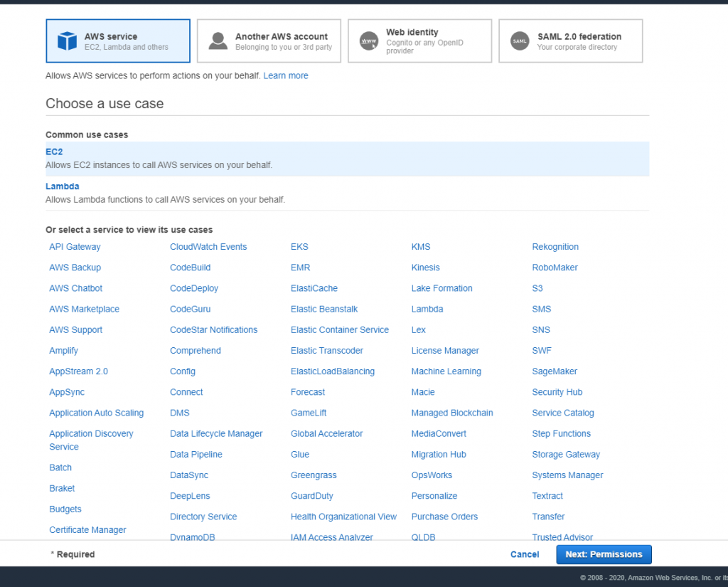Click the SAML 2.0 federation icon
Screen dimensions: 728x587
[x=520, y=41]
